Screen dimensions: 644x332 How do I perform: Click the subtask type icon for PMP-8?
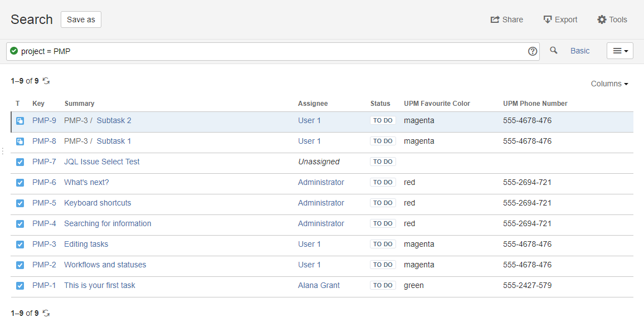click(x=20, y=141)
